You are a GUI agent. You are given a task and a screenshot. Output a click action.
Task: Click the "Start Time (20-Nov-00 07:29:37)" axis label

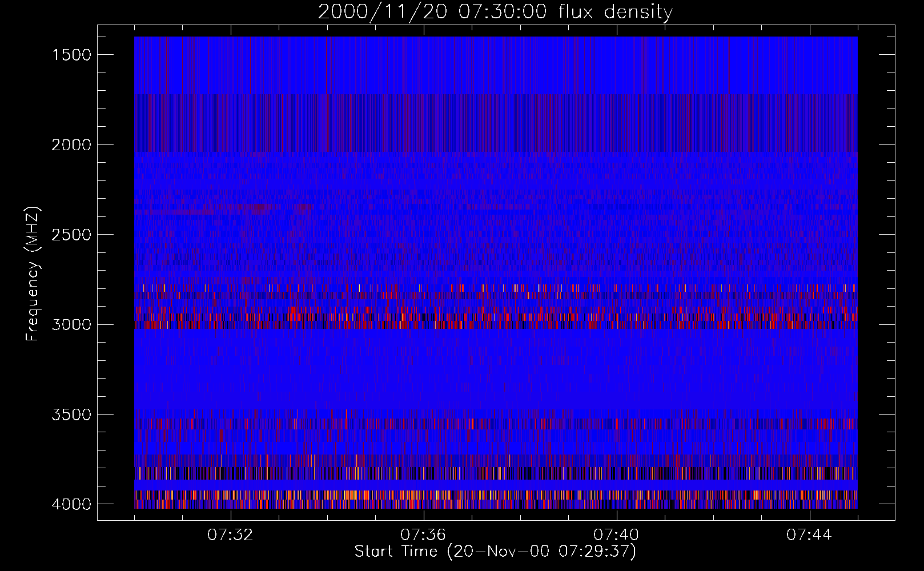click(x=495, y=552)
